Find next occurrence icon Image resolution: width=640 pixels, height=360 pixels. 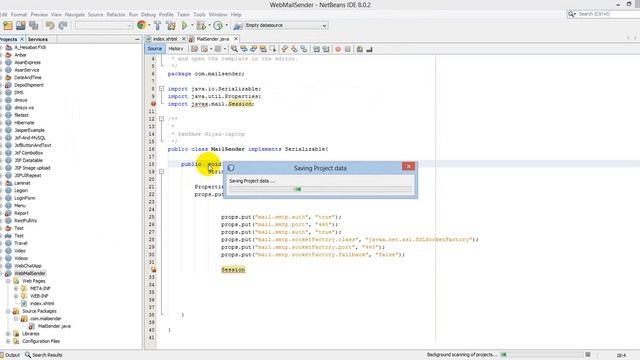pos(253,49)
